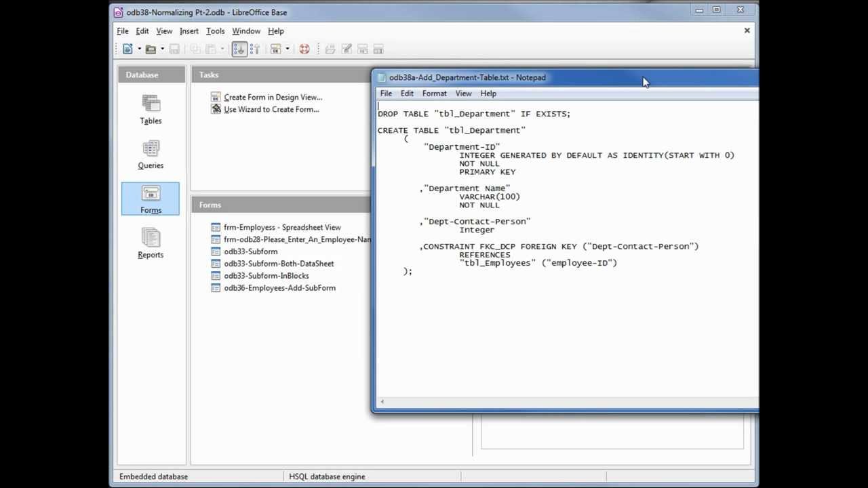Open the Insert menu in LibreOffice Base
The width and height of the screenshot is (868, 488).
point(189,31)
